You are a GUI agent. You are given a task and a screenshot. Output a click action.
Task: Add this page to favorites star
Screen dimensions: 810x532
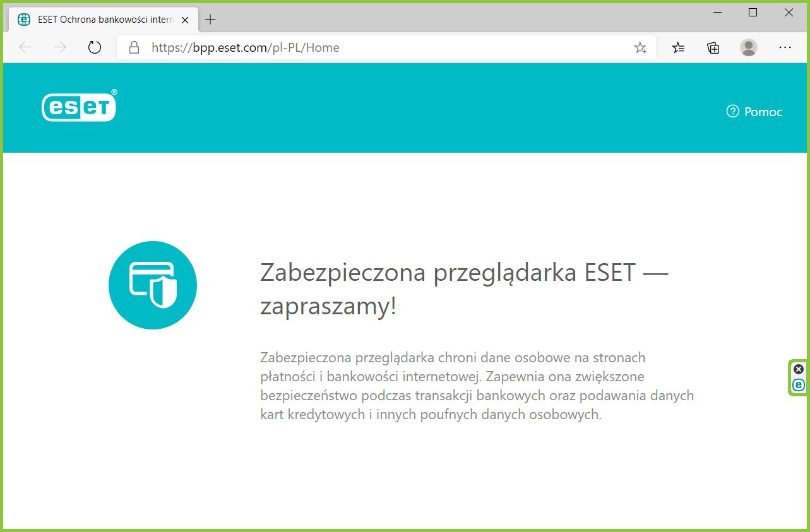coord(640,47)
